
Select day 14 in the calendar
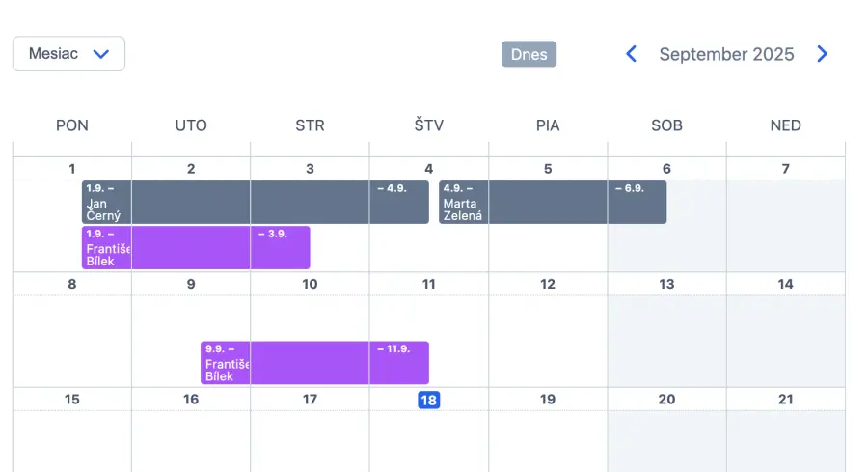(785, 284)
